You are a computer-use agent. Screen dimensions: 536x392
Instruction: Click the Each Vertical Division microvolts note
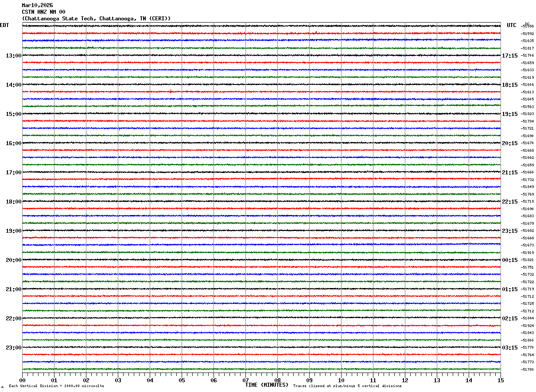point(57,386)
